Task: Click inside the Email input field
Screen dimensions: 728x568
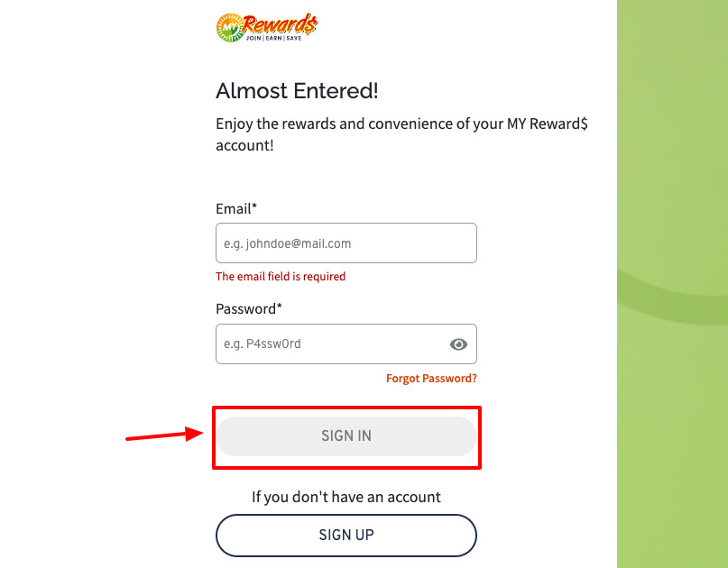Action: (346, 243)
